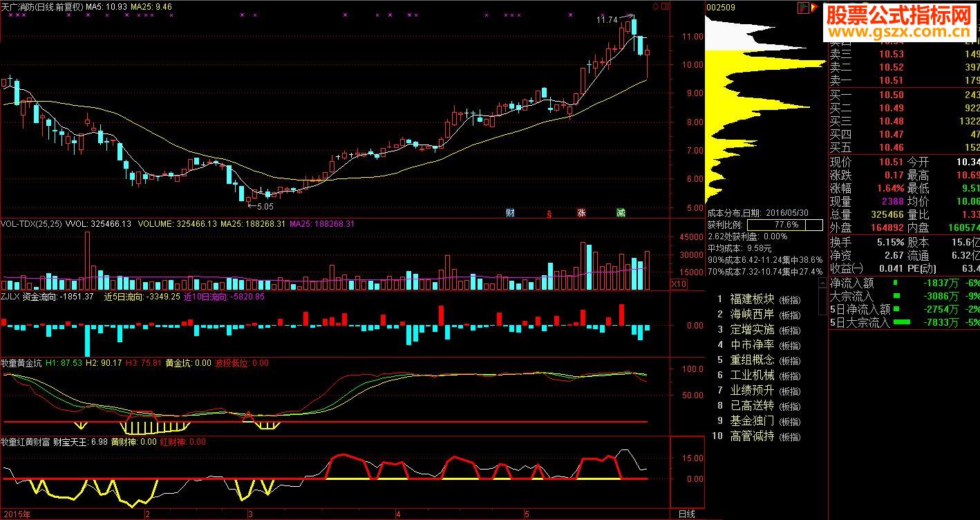Click the 5日大宗流入 row

904,322
